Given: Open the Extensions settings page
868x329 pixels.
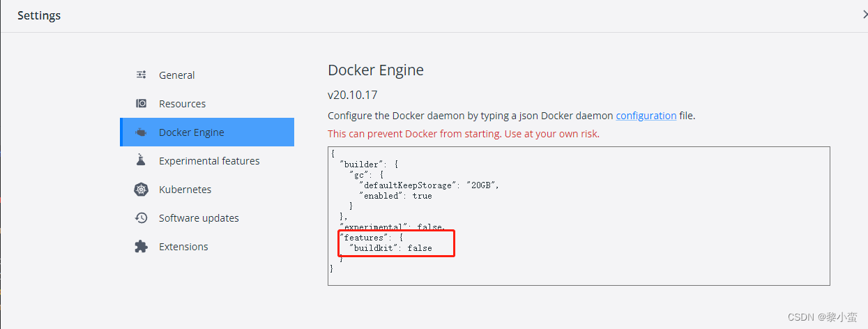Looking at the screenshot, I should 207,246.
